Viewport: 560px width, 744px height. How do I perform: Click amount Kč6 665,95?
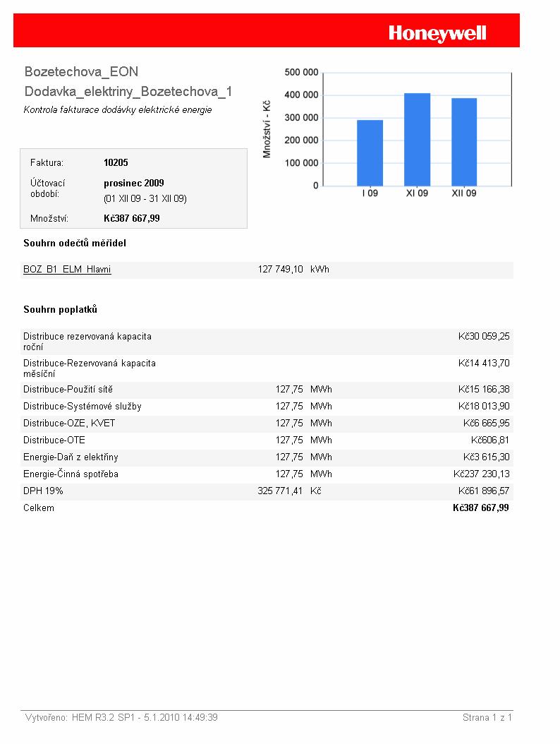486,424
